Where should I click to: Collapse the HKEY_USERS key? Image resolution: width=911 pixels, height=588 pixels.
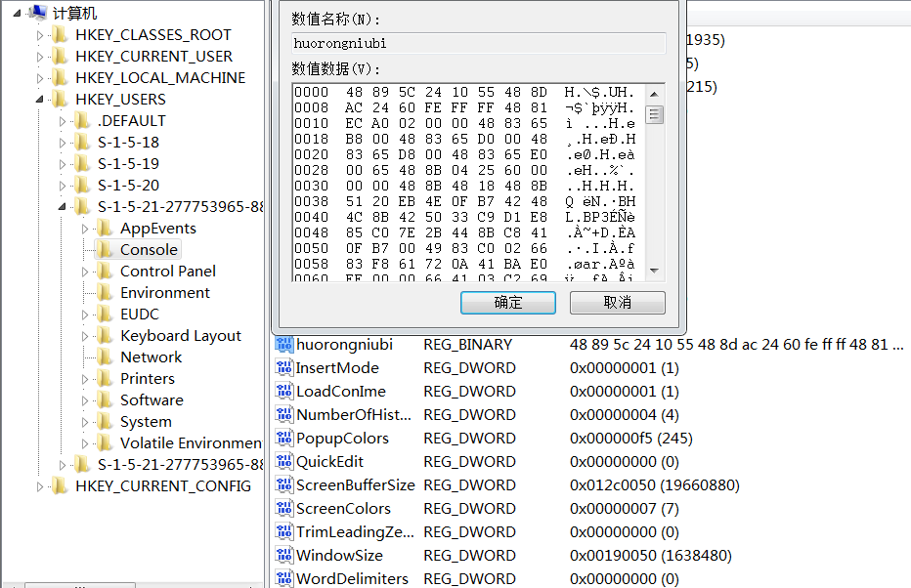tap(40, 100)
